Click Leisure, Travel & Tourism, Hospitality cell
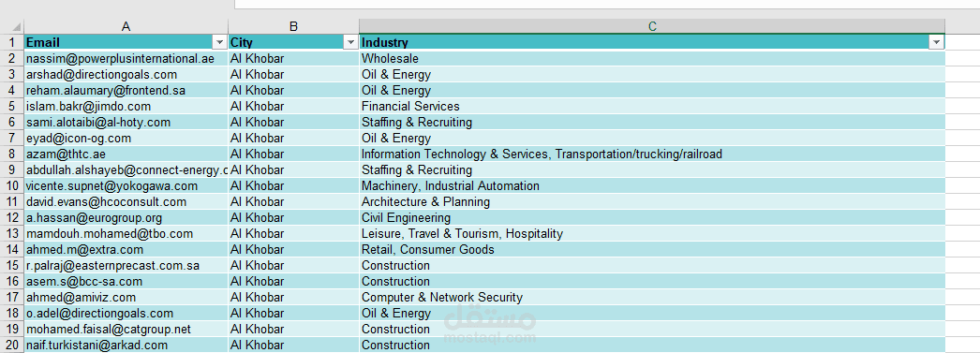Viewport: 980px width, 353px height. pos(652,234)
